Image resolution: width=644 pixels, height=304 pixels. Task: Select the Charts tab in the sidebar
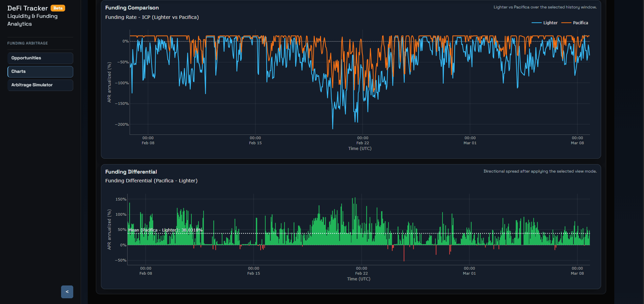(40, 71)
